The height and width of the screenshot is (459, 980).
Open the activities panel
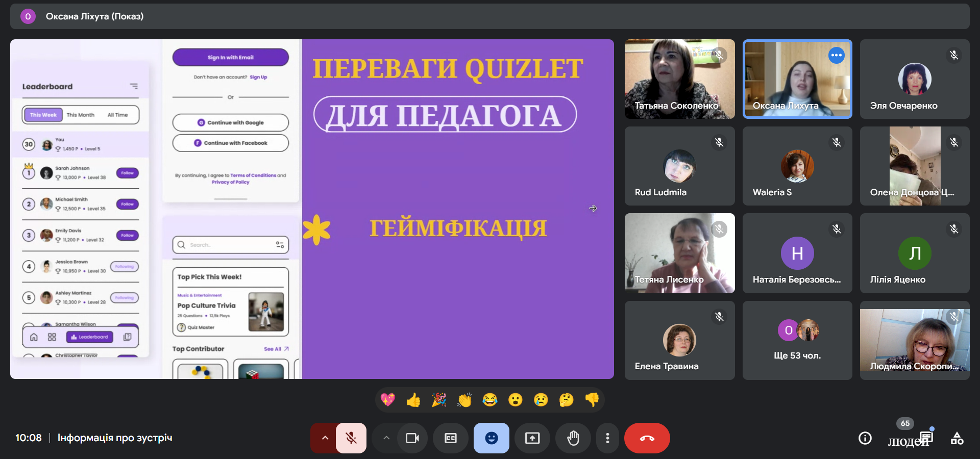[957, 438]
